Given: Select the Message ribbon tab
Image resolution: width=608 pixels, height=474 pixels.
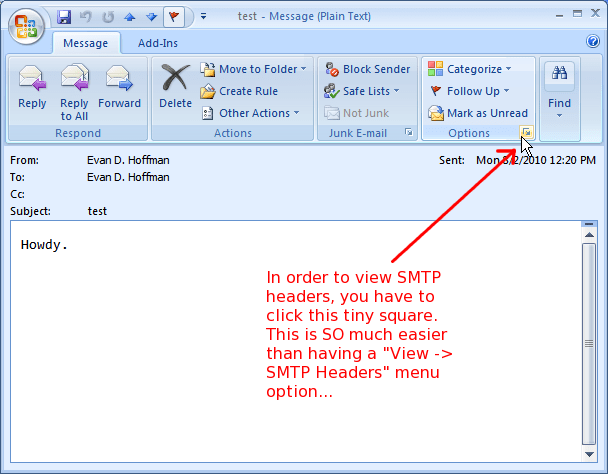Looking at the screenshot, I should (85, 43).
